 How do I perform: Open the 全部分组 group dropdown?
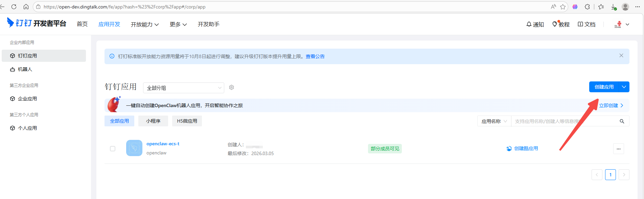(184, 88)
